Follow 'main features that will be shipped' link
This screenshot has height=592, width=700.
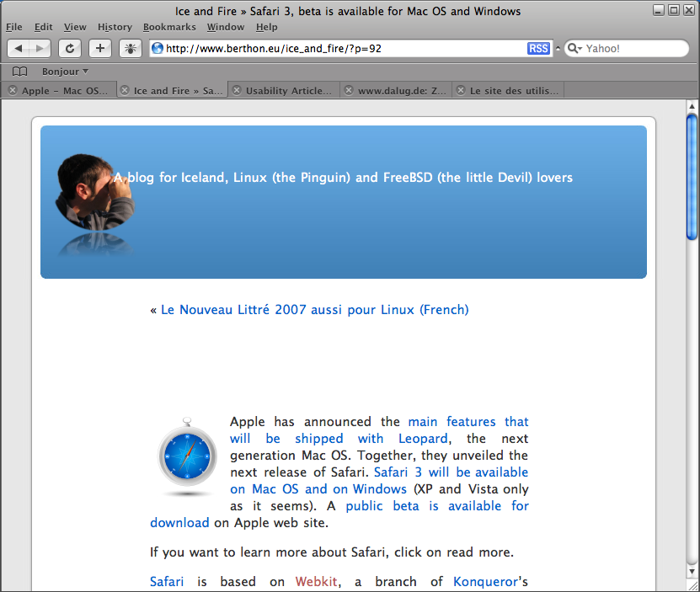378,430
